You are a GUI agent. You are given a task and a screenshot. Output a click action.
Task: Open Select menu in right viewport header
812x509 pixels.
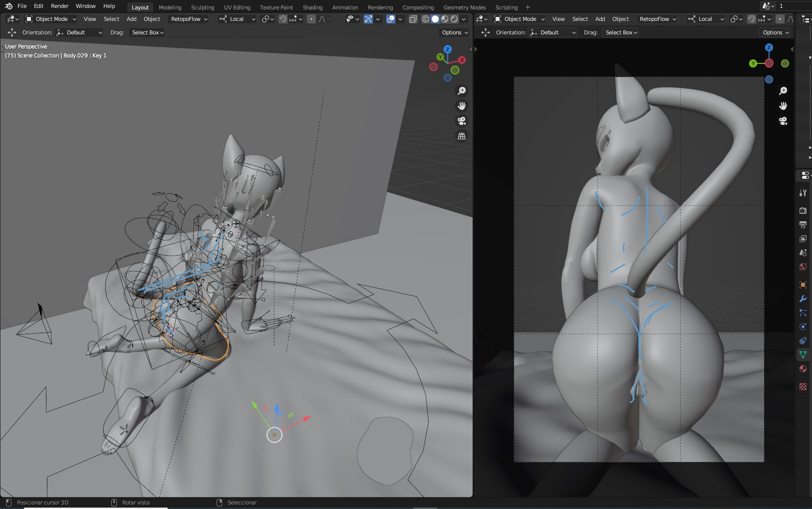tap(580, 19)
